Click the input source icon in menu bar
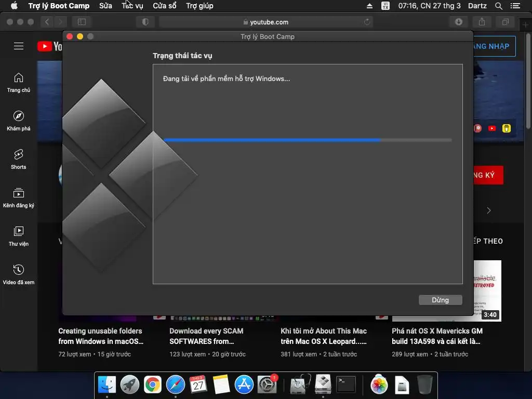 [385, 6]
